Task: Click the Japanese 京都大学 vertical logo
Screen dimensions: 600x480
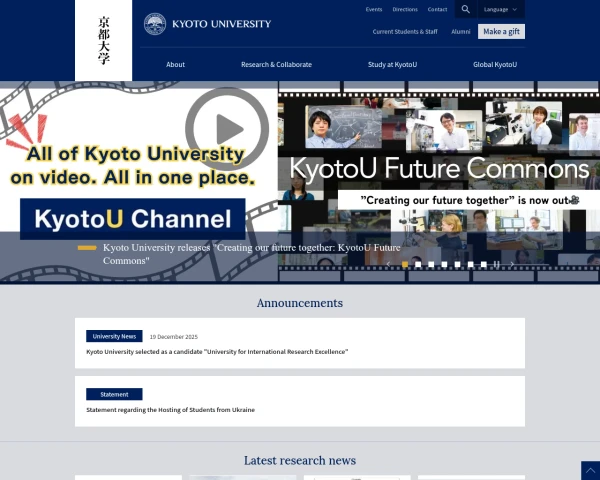Action: coord(104,40)
